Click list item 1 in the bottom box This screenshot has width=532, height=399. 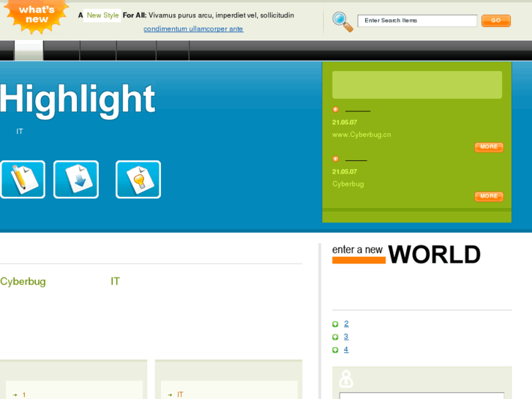pyautogui.click(x=24, y=395)
